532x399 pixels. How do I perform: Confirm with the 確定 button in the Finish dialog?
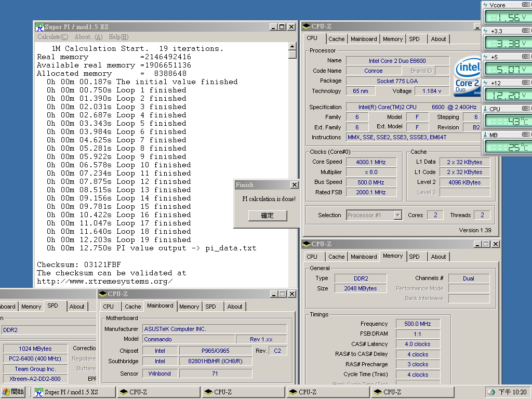(x=268, y=216)
